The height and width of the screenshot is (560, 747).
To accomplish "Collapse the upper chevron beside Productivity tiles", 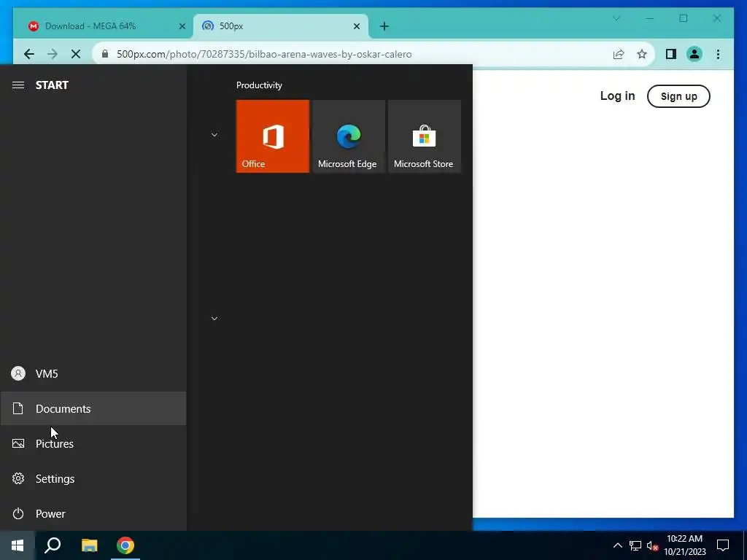I will [214, 135].
